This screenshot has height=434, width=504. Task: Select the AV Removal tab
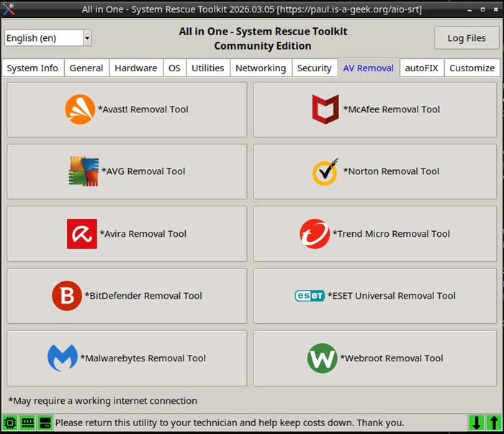pyautogui.click(x=369, y=68)
